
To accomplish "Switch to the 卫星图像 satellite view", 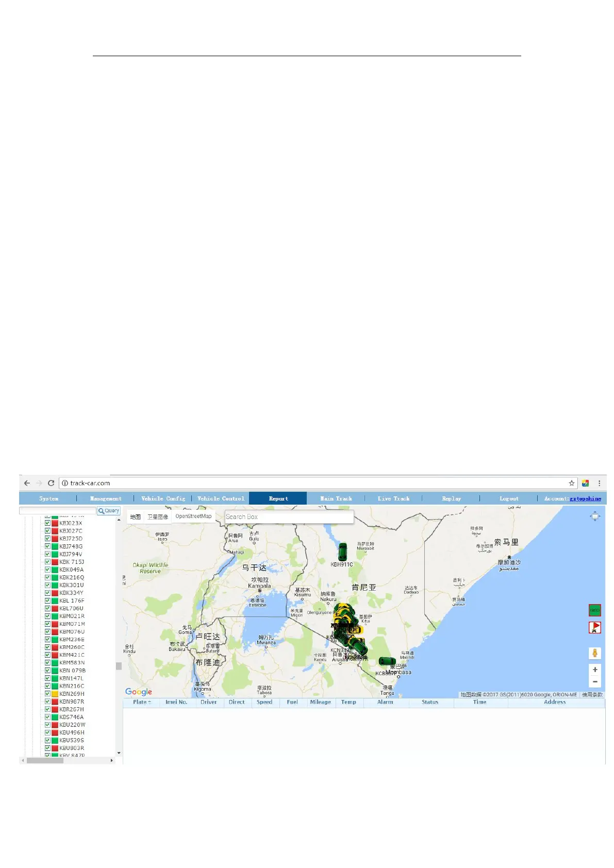I will [x=158, y=516].
